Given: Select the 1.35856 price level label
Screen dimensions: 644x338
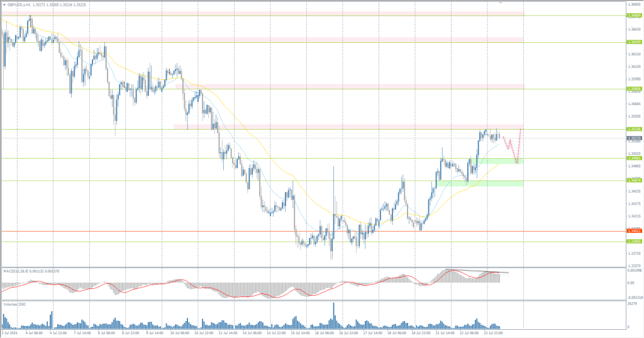Looking at the screenshot, I should (634, 89).
